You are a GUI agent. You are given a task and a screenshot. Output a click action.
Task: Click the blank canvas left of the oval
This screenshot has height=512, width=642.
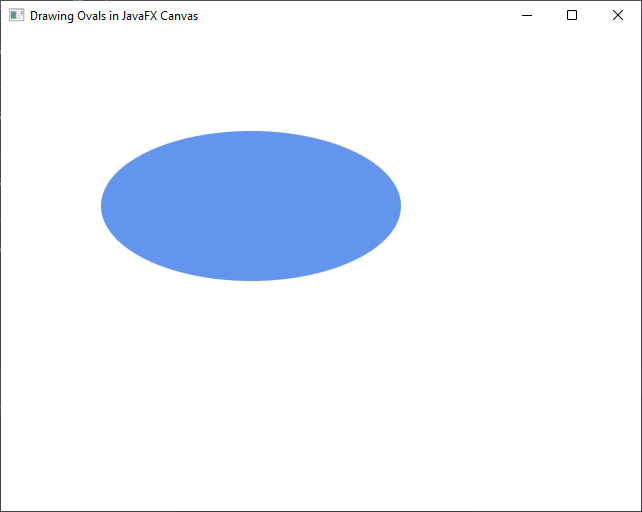(50, 206)
